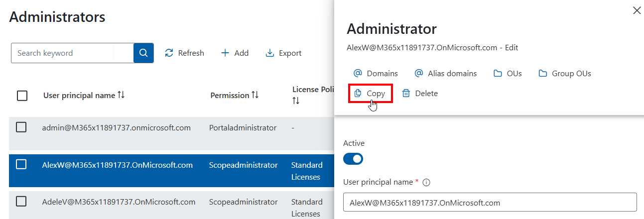644x219 pixels.
Task: Refresh the administrators list
Action: [184, 53]
